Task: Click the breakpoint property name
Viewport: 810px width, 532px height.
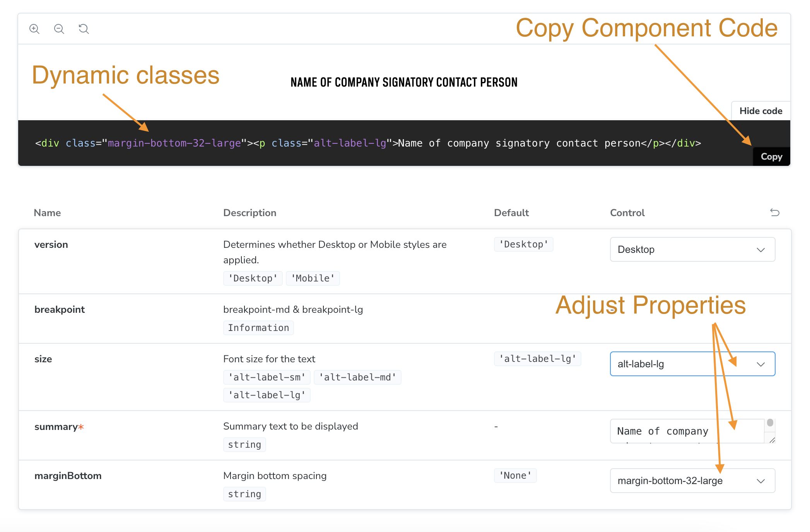Action: coord(60,310)
